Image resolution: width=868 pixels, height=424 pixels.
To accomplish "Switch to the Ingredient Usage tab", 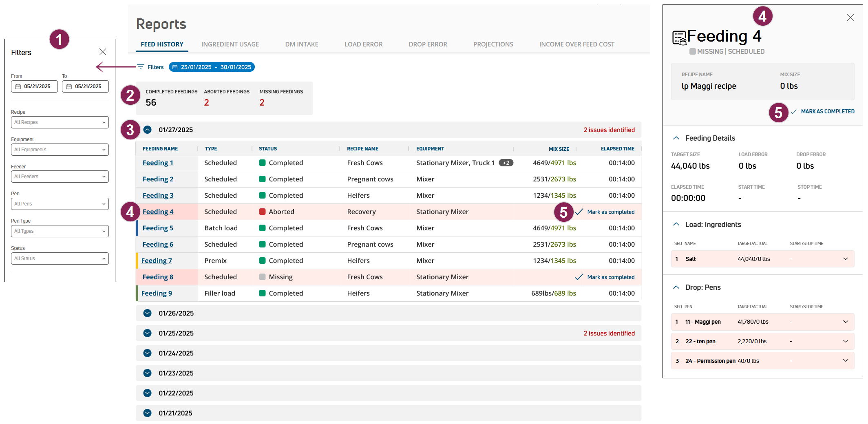I will (x=230, y=44).
